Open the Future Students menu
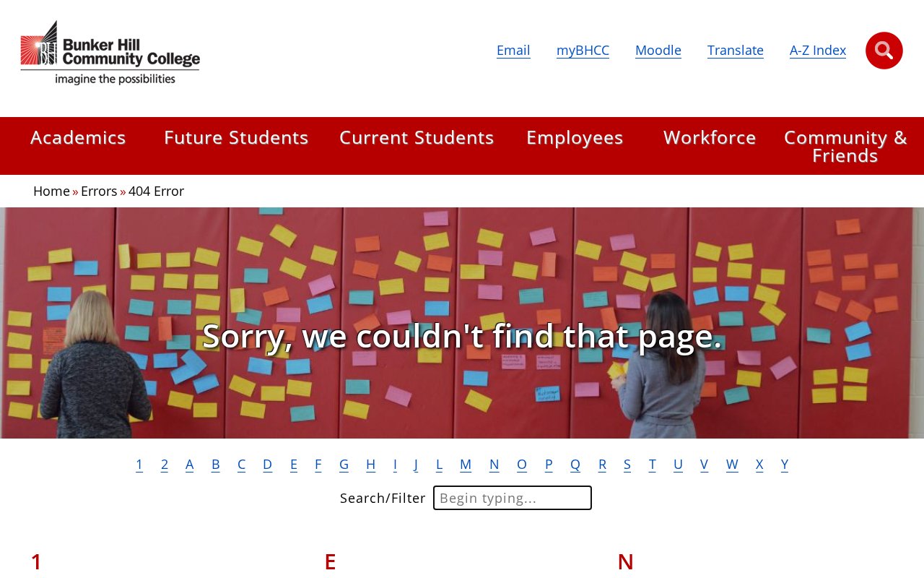 tap(236, 137)
